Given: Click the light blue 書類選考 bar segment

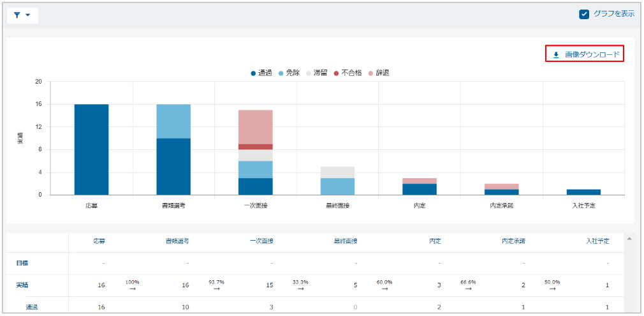Looking at the screenshot, I should pos(173,121).
